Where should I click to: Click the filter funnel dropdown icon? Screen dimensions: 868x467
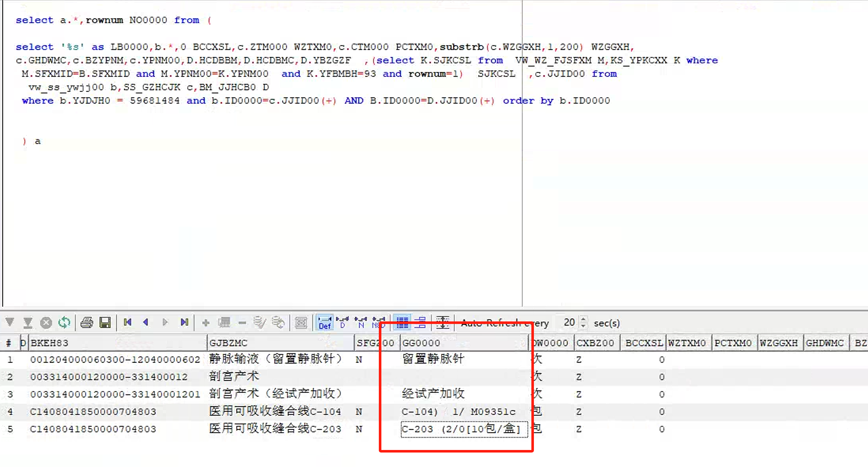(x=10, y=323)
